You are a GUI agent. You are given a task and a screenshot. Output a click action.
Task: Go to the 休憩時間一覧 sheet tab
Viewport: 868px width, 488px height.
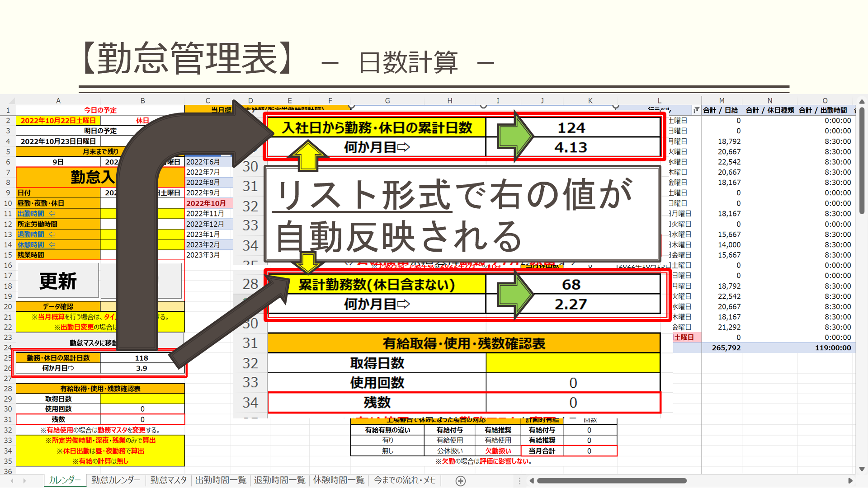[x=339, y=480]
